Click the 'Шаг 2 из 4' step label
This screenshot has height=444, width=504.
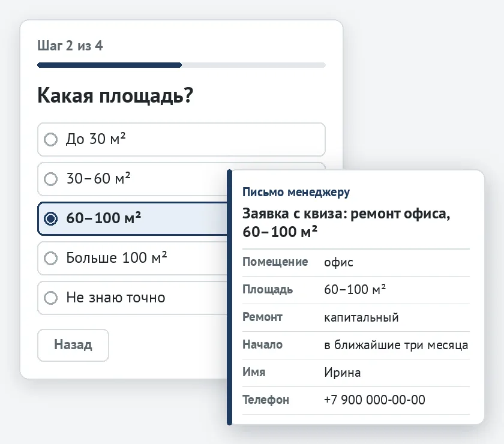point(70,46)
